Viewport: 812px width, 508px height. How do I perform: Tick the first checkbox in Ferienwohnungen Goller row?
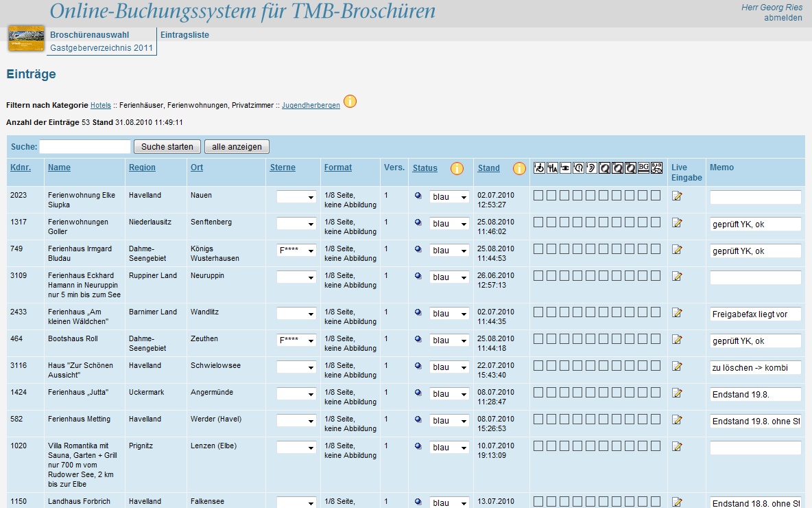pos(538,222)
